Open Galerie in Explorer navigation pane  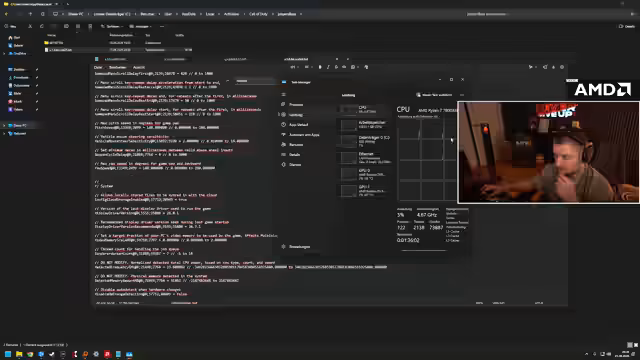[16, 45]
